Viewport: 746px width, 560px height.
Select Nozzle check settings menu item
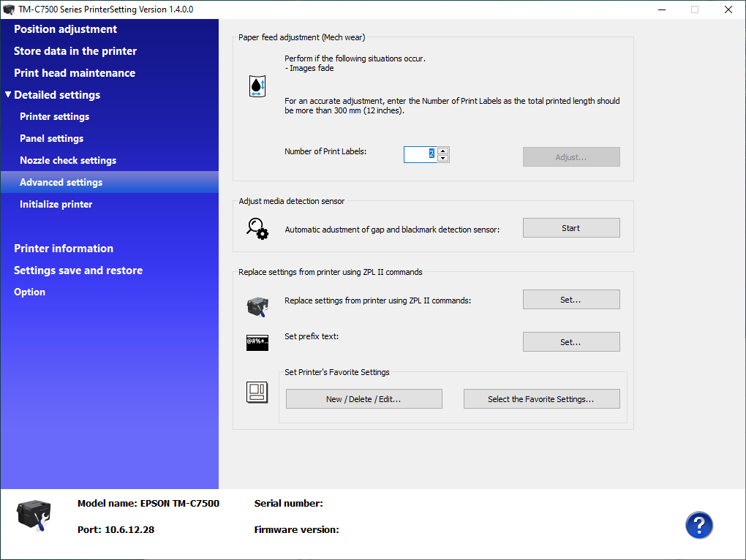click(x=68, y=161)
